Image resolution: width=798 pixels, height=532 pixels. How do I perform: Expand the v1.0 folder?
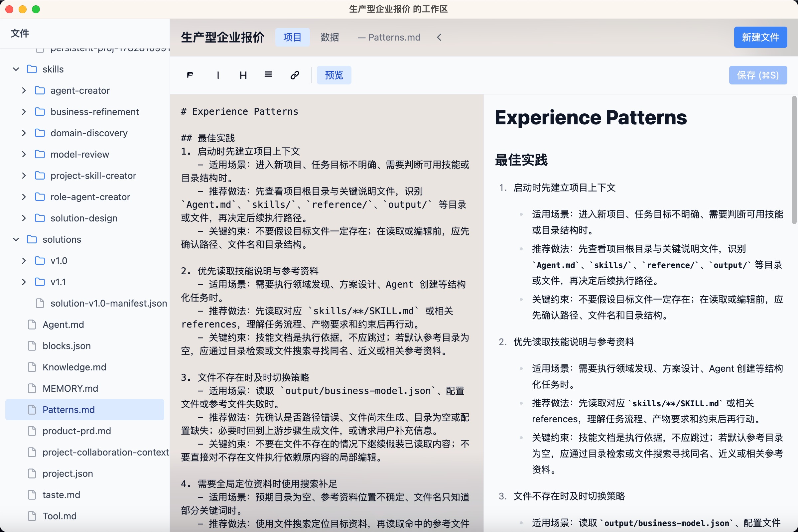tap(24, 261)
